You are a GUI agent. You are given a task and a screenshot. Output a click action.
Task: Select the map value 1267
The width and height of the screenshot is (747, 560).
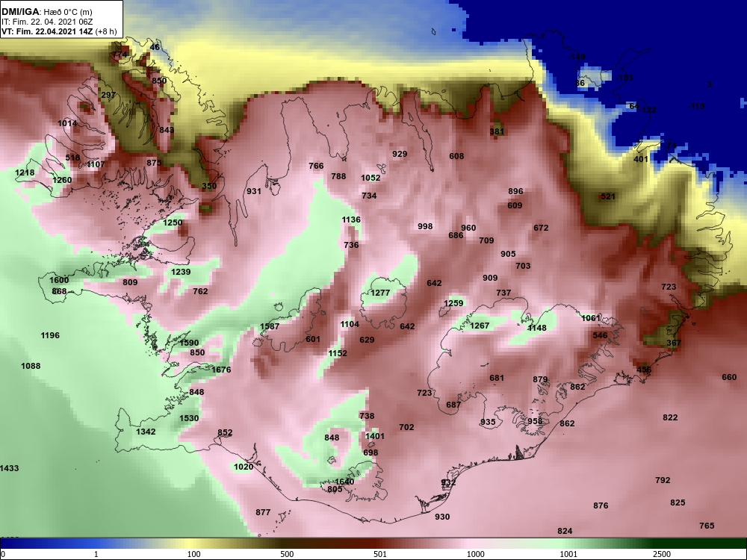pos(480,326)
